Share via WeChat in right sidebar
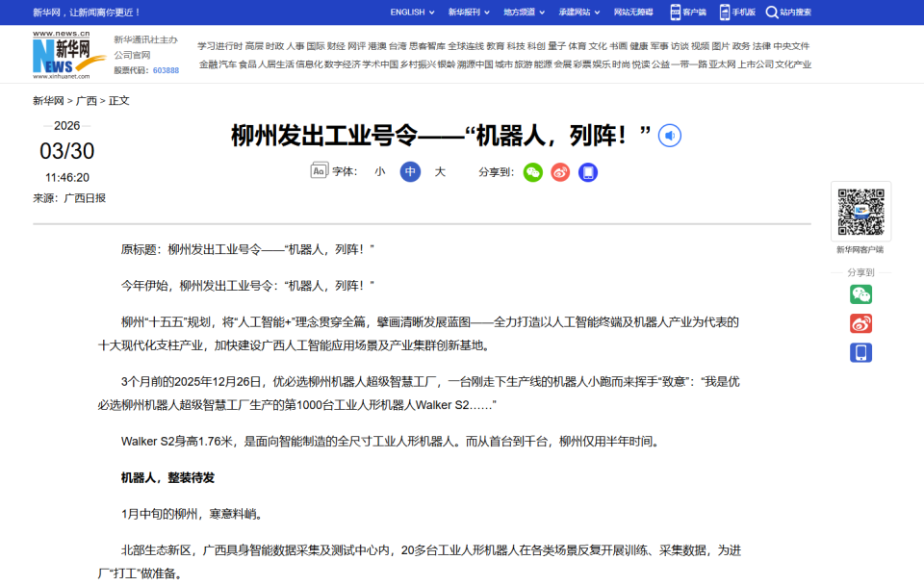The image size is (924, 586). (x=860, y=294)
